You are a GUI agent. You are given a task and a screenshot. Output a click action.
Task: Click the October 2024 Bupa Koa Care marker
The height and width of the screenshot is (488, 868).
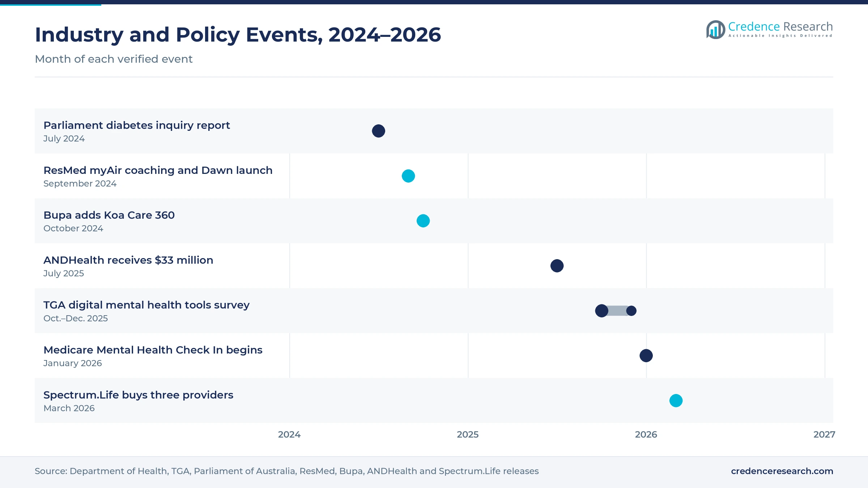click(x=423, y=221)
